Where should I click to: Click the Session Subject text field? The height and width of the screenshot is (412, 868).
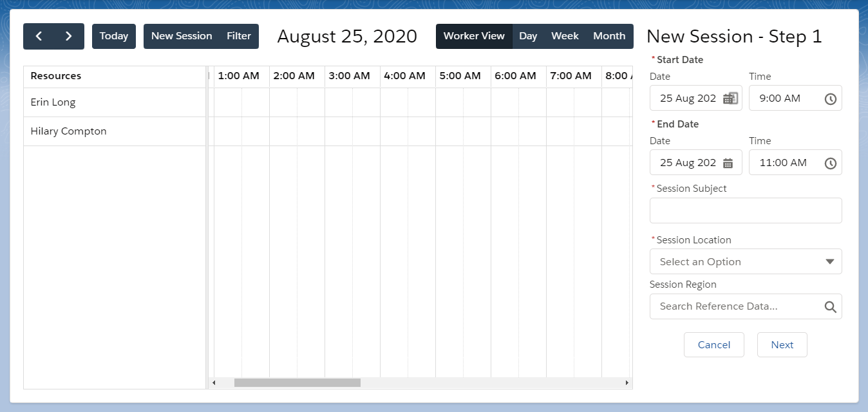coord(746,211)
